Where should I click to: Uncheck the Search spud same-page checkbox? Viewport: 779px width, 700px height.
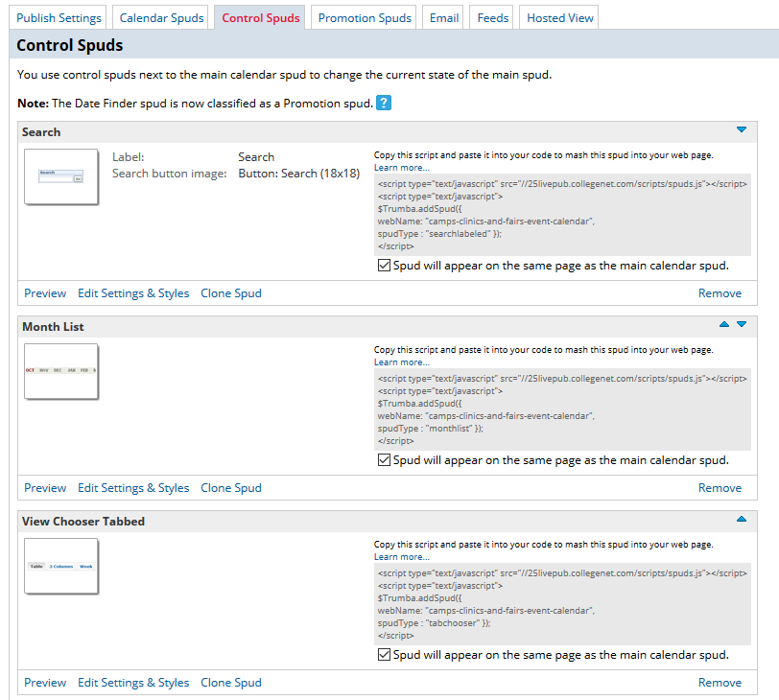384,265
